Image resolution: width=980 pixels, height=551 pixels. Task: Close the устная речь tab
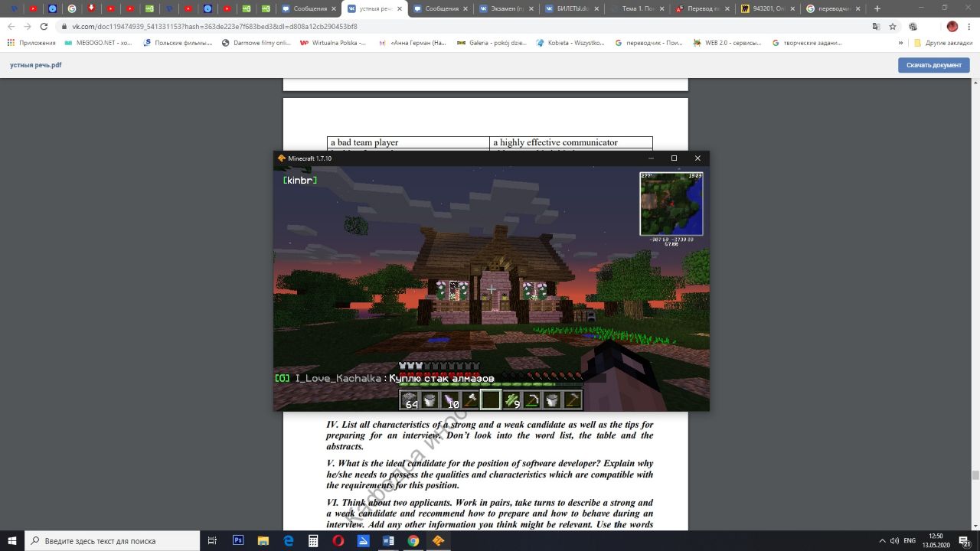pos(399,8)
